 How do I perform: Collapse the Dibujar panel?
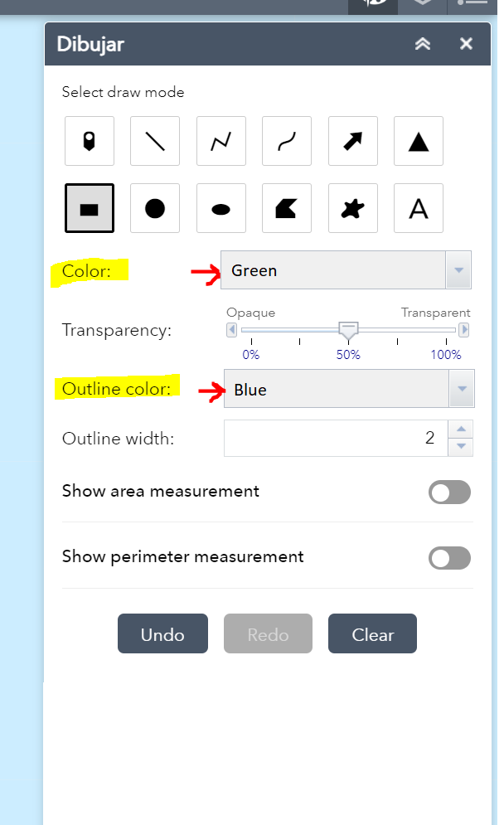coord(423,44)
